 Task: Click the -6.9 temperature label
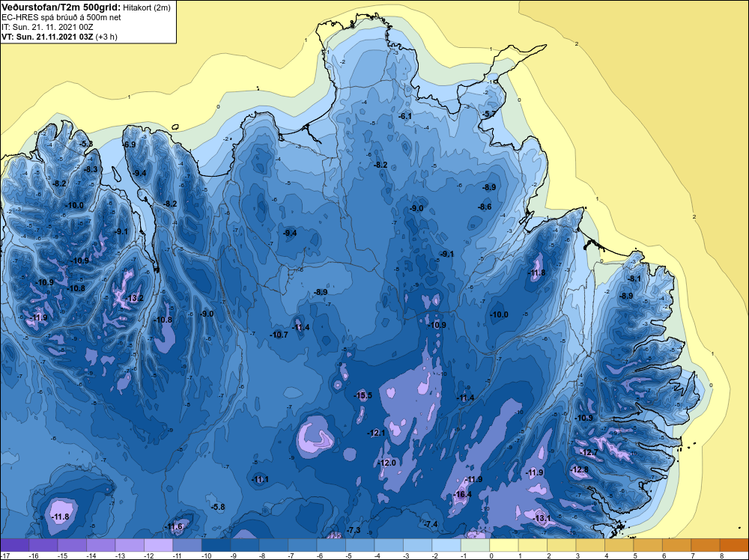[129, 144]
